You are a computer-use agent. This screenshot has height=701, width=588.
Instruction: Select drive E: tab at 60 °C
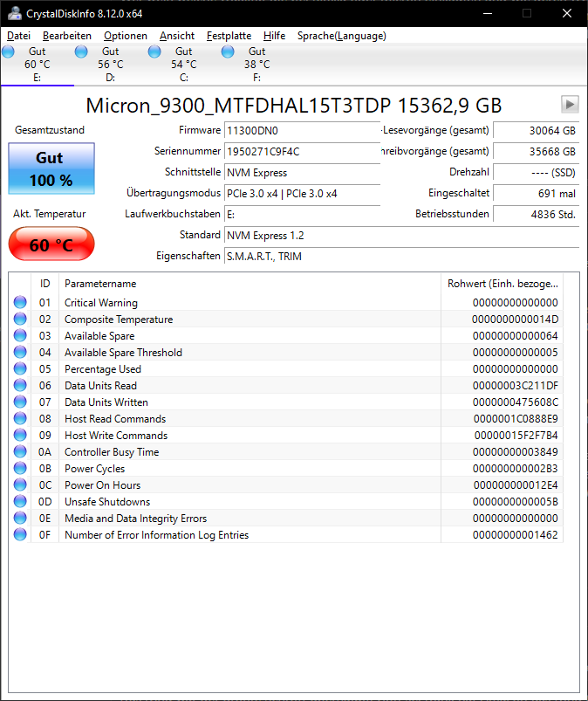[x=38, y=65]
